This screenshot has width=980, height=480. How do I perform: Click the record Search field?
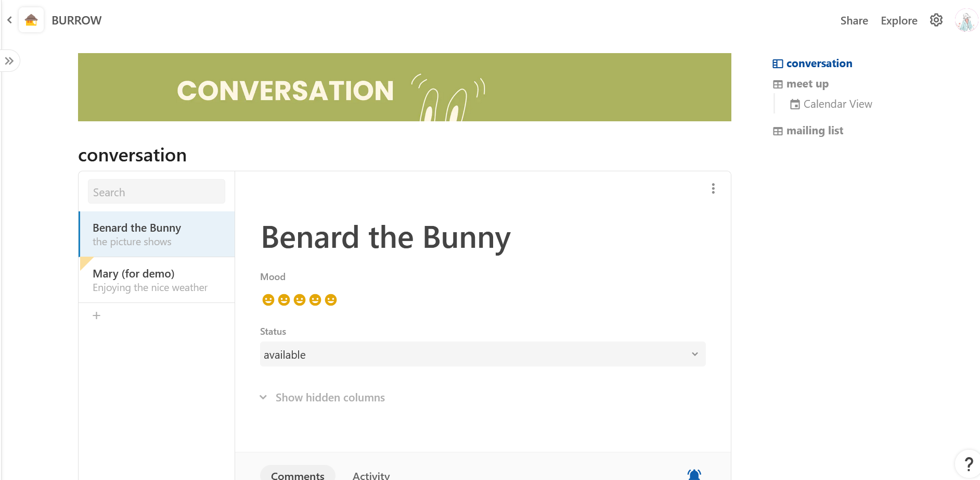tap(157, 192)
